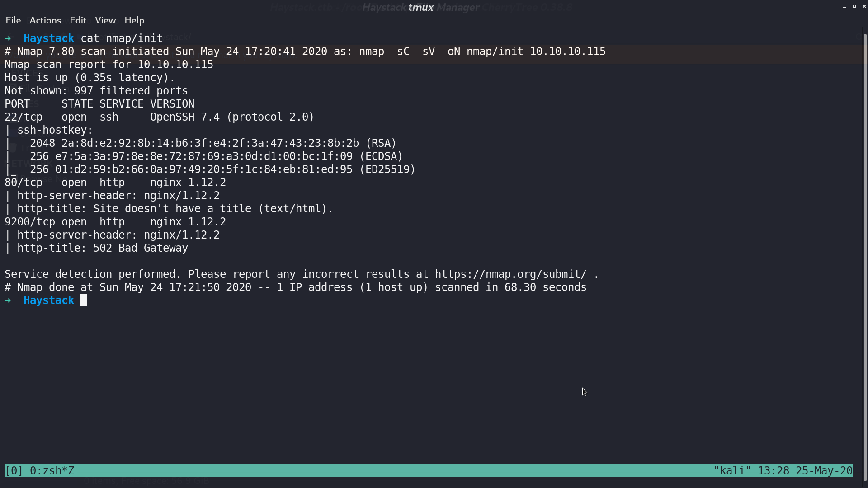Click the tmux window title text
868x488 pixels.
click(x=421, y=7)
